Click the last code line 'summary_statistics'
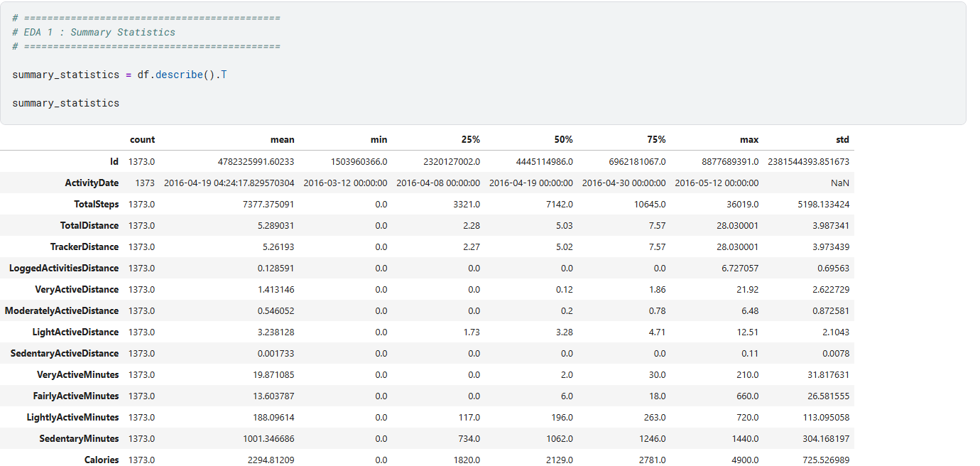The width and height of the screenshot is (980, 466). click(x=66, y=103)
